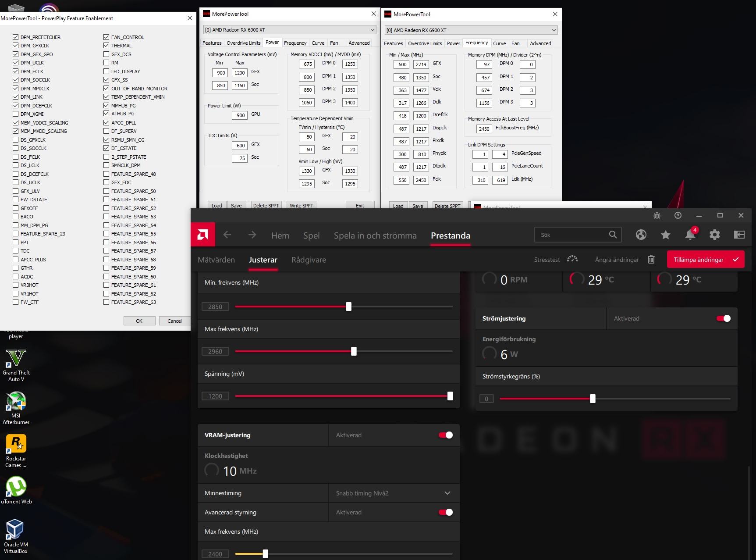Open GPU dropdown in the Power tab MorePowerTool window

coord(290,30)
